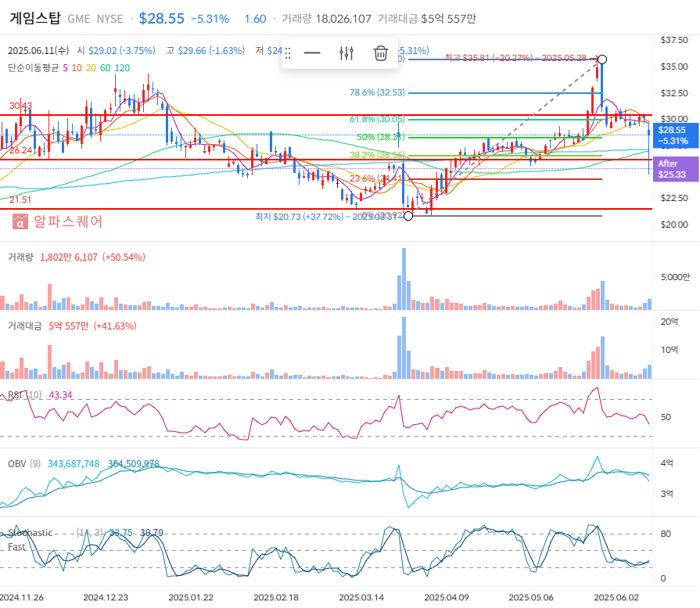Click the 거래대금 5억 557만 indicator label

[x=48, y=326]
